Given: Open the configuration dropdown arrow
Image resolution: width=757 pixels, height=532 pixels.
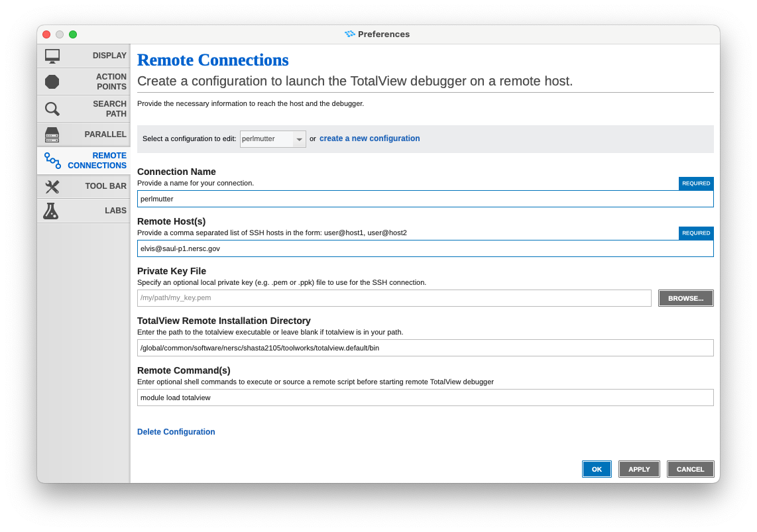Looking at the screenshot, I should (x=299, y=139).
